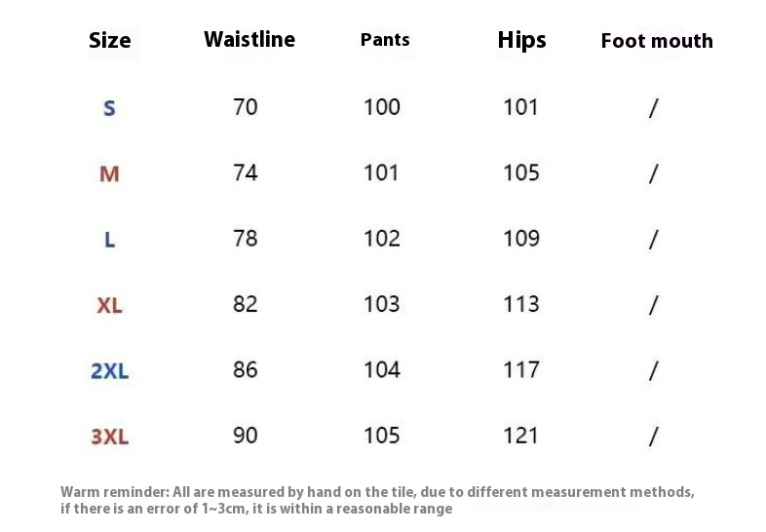
Task: Click the 3XL size label
Action: click(109, 437)
